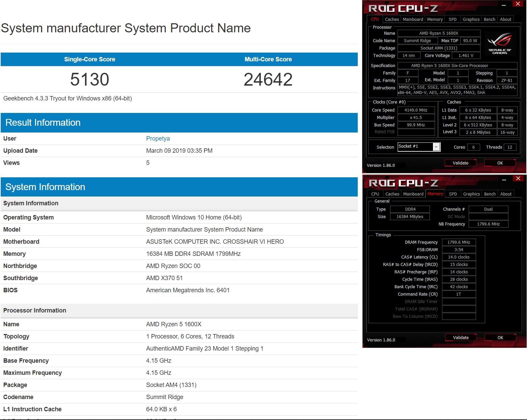This screenshot has height=420, width=527.
Task: Click the Bank Cycle Time value 42 clocks
Action: (x=459, y=287)
